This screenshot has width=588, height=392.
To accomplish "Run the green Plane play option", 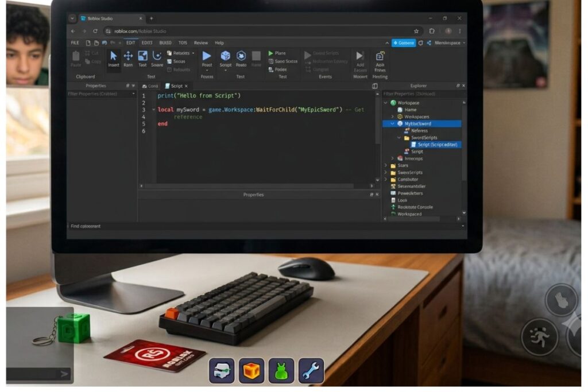I will 277,53.
